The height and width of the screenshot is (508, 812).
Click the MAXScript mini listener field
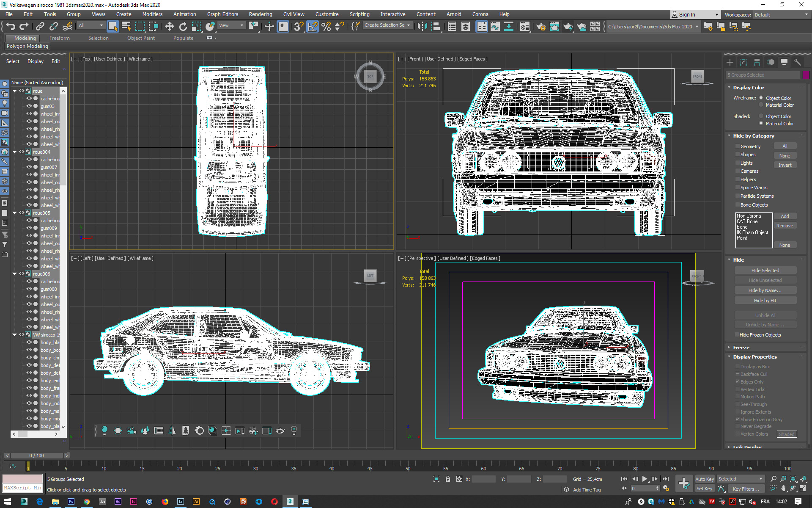23,488
